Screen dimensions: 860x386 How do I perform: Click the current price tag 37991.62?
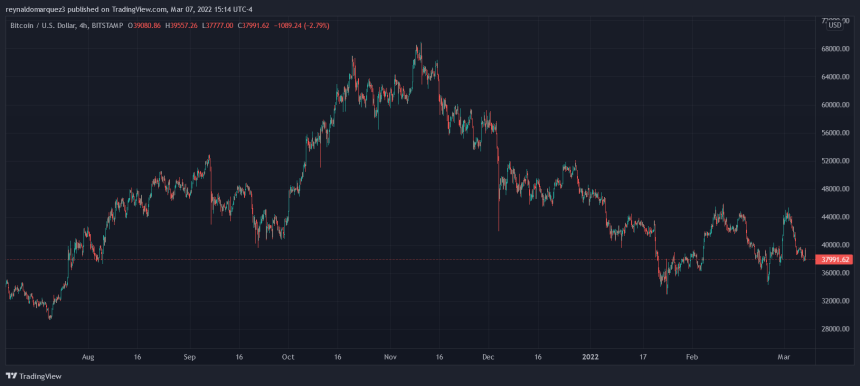tap(833, 259)
